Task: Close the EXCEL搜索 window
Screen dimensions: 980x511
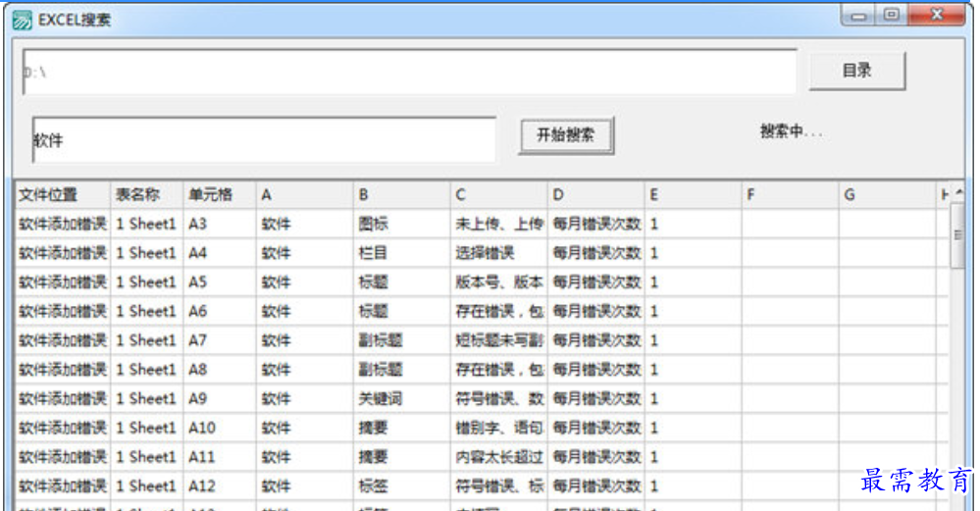Action: [x=936, y=15]
